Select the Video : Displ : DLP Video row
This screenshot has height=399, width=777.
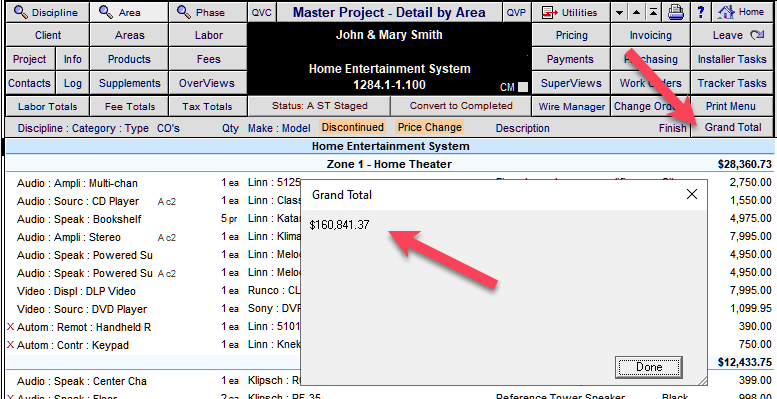[388, 291]
